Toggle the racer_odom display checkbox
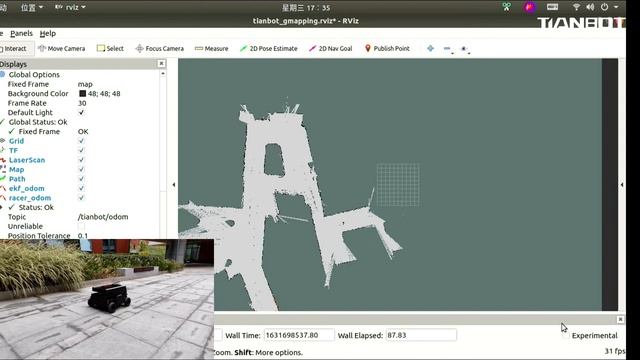This screenshot has width=640, height=360. [81, 198]
